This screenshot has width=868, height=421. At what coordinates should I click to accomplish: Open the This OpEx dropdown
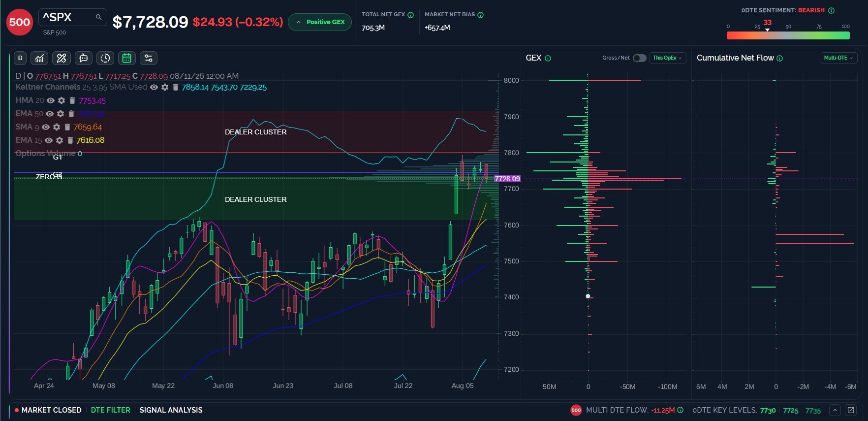pos(668,58)
